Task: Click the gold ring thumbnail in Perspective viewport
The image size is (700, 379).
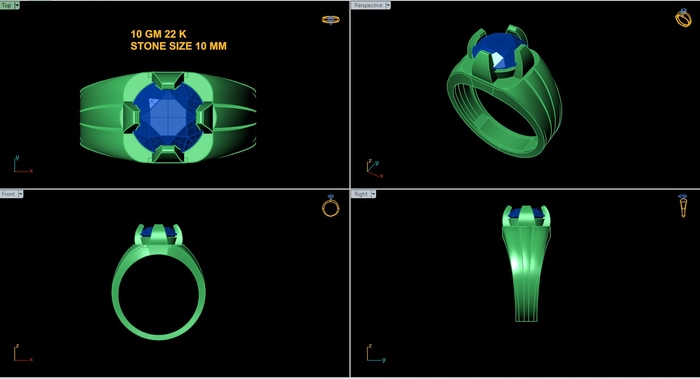Action: [x=683, y=18]
